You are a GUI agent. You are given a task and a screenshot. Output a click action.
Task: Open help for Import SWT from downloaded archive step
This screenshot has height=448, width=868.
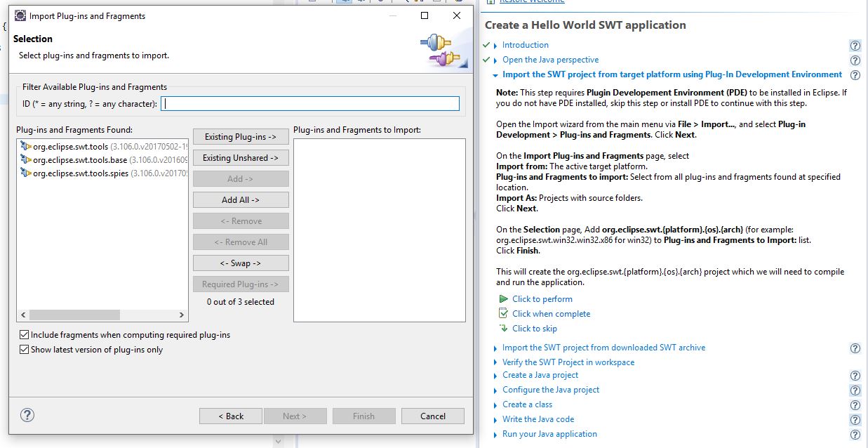(x=855, y=348)
